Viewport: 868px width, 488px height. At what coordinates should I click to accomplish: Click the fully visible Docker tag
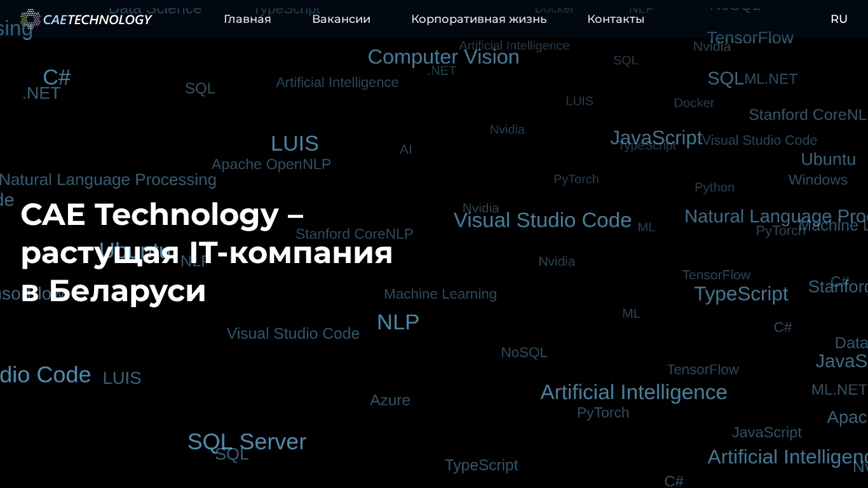point(694,102)
